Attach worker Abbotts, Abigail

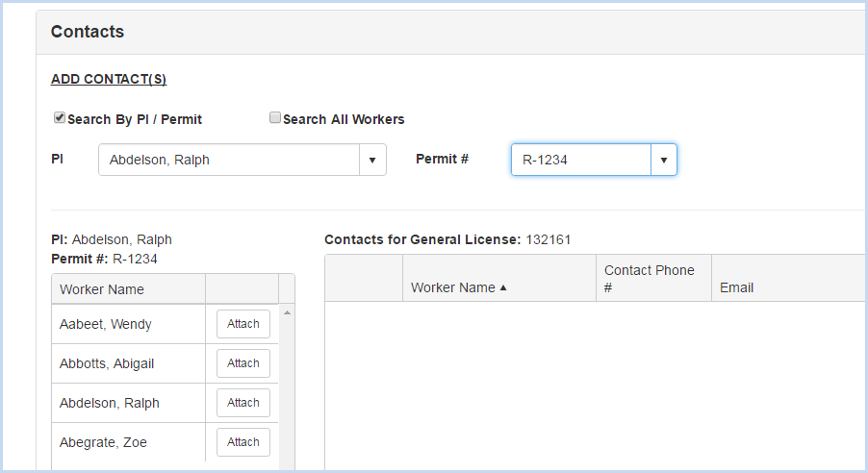tap(243, 362)
